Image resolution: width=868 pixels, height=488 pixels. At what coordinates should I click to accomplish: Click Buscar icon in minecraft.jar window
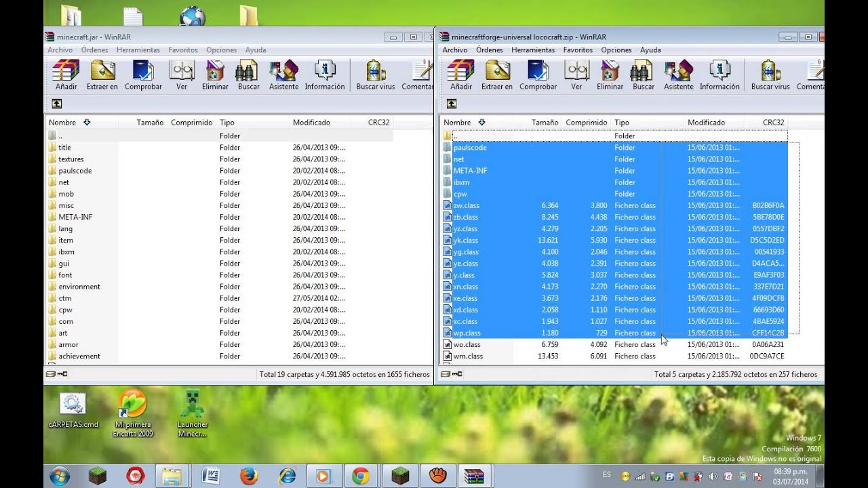[x=249, y=75]
